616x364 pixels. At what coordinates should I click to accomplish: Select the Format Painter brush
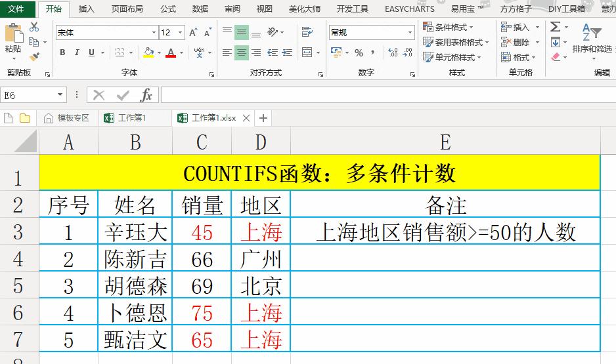click(x=34, y=57)
